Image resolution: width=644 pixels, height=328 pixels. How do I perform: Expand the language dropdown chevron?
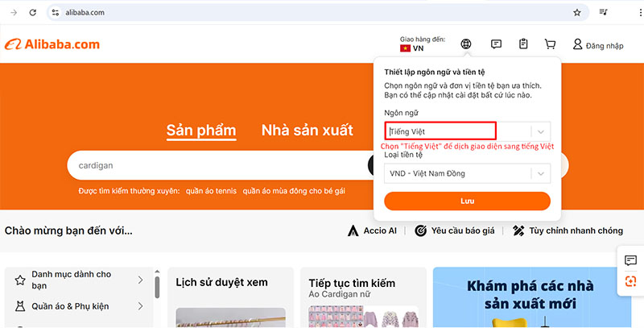point(540,132)
